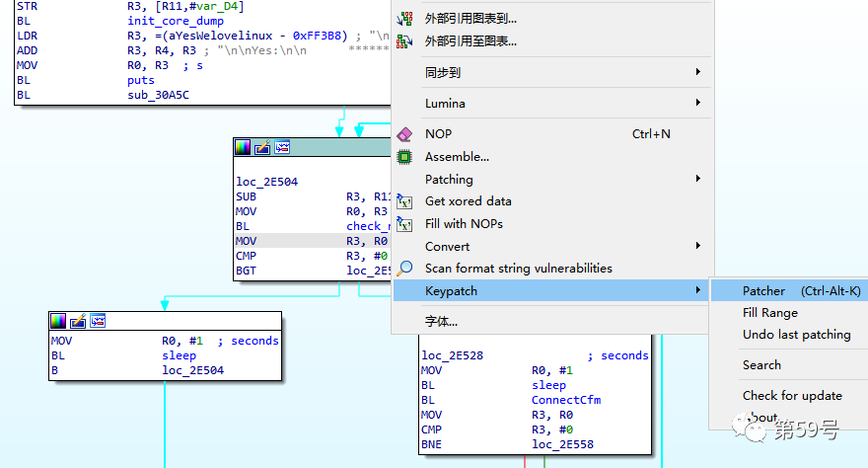
Task: Click BGT instruction in loc_2E504 node
Action: click(246, 271)
